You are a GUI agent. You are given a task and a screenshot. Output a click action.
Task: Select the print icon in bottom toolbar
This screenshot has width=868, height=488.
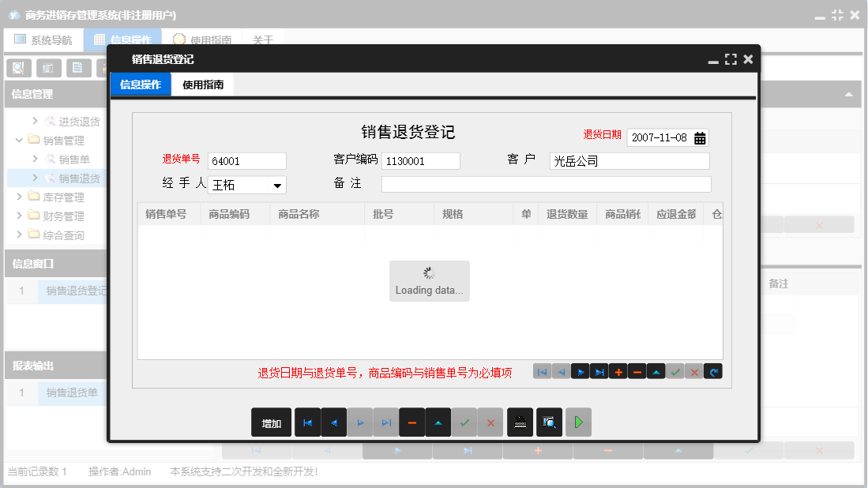coord(519,422)
